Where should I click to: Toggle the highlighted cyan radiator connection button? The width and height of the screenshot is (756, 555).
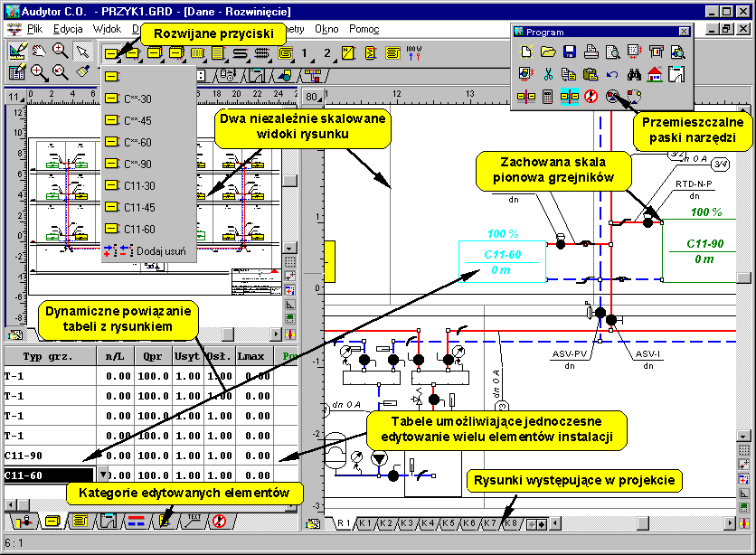pyautogui.click(x=569, y=96)
